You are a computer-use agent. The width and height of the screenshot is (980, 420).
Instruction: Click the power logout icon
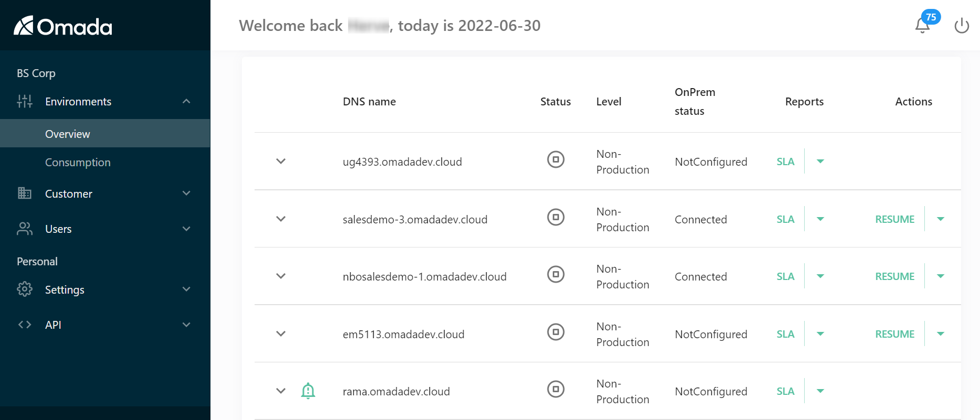point(962,25)
